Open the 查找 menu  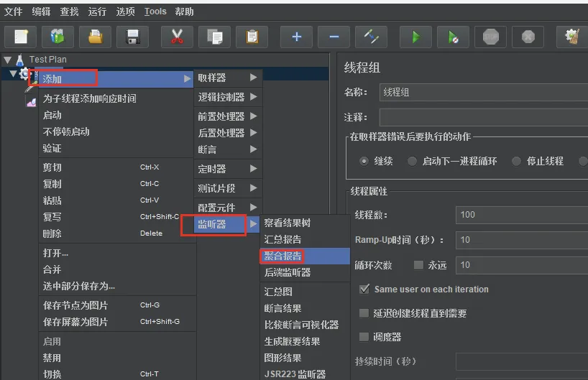pos(70,11)
